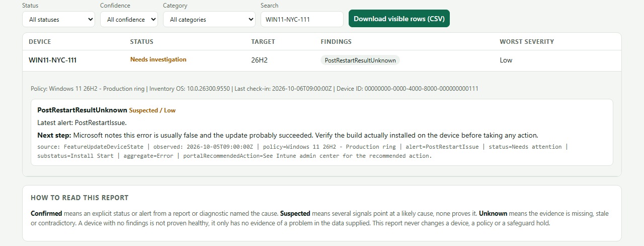Click the Confidence filter label
This screenshot has width=644, height=246.
tap(115, 6)
